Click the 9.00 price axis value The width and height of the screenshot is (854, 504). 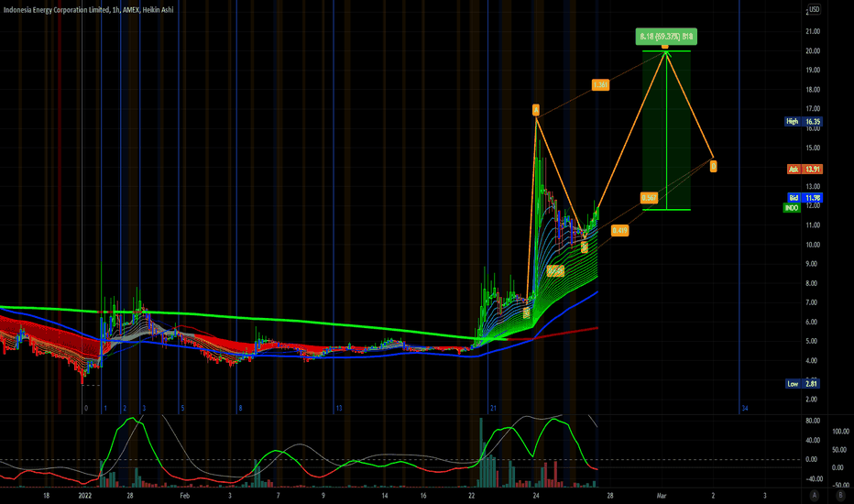click(812, 264)
